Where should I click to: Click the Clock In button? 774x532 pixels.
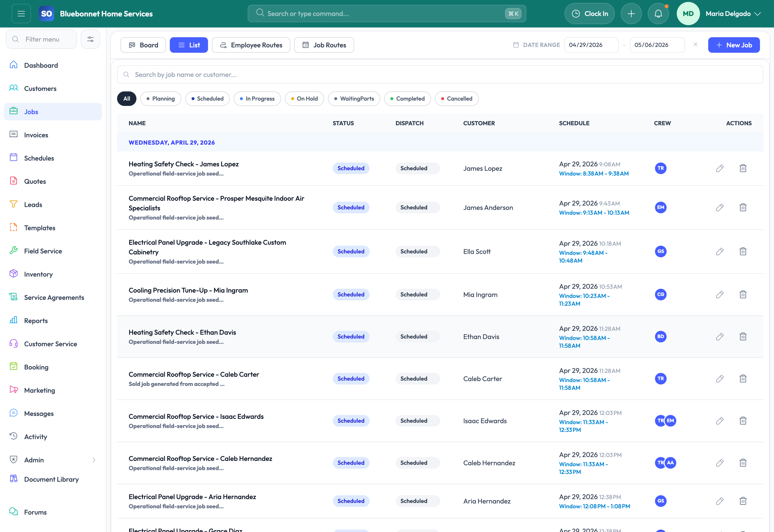pos(589,14)
